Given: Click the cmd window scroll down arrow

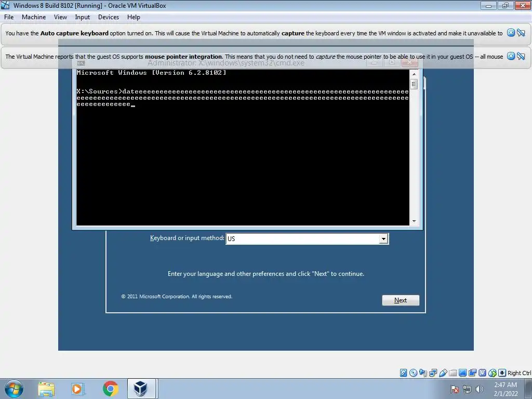Looking at the screenshot, I should click(414, 221).
